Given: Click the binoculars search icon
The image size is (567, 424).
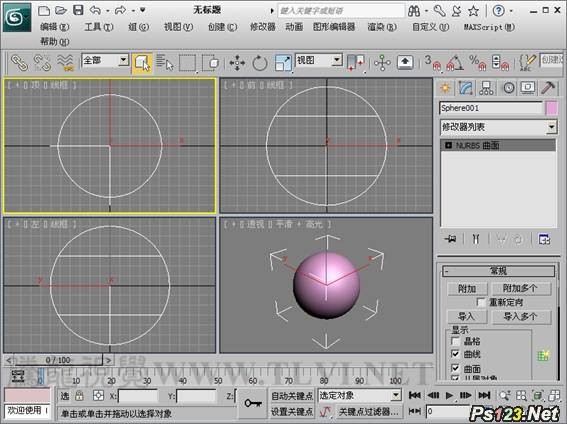Looking at the screenshot, I should (414, 11).
